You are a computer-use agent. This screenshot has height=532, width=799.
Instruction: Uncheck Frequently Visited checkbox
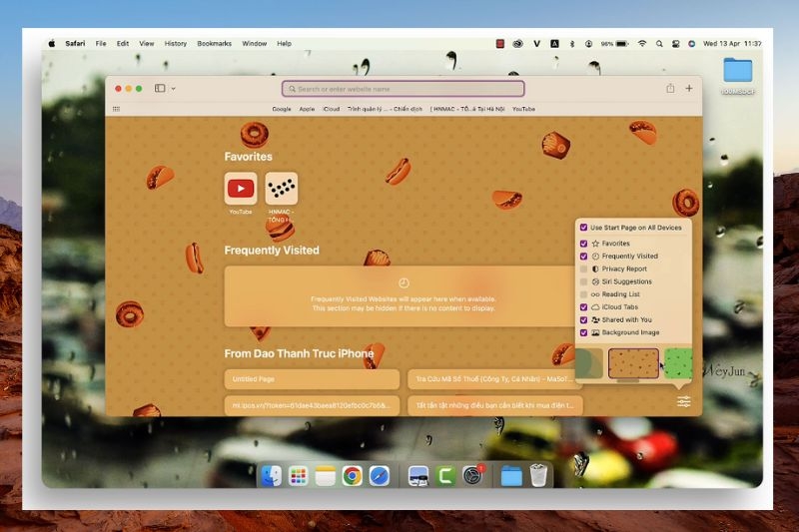(x=584, y=257)
